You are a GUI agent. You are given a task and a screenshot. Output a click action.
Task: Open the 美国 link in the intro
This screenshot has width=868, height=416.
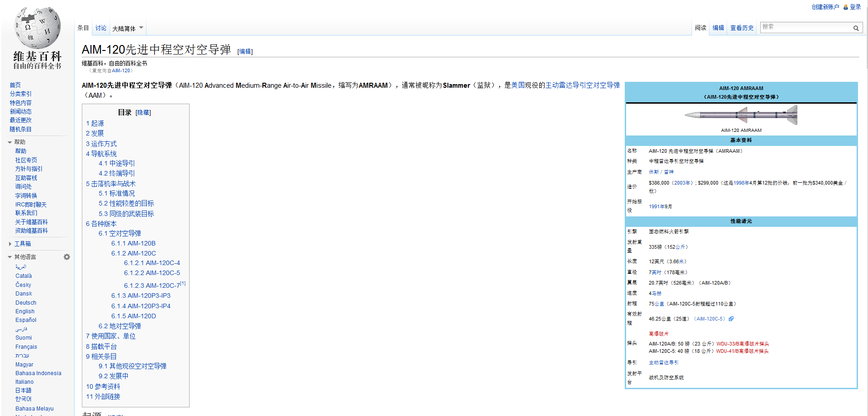point(518,85)
